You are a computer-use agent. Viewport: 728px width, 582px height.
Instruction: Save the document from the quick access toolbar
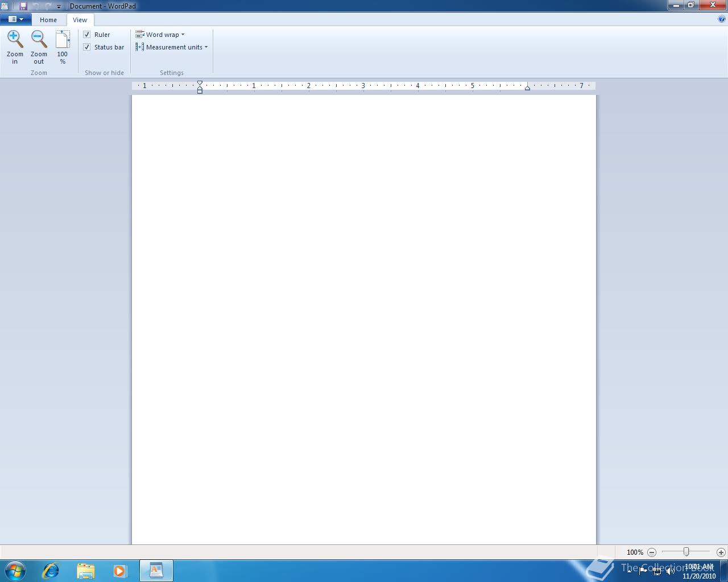(23, 6)
